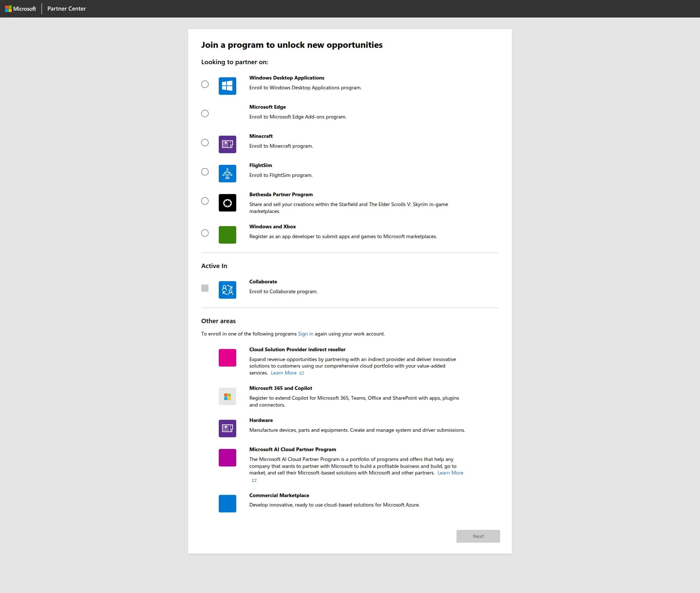Click the Cloud Solution Provider indirect reseller title
Viewport: 700px width, 593px height.
click(x=297, y=349)
